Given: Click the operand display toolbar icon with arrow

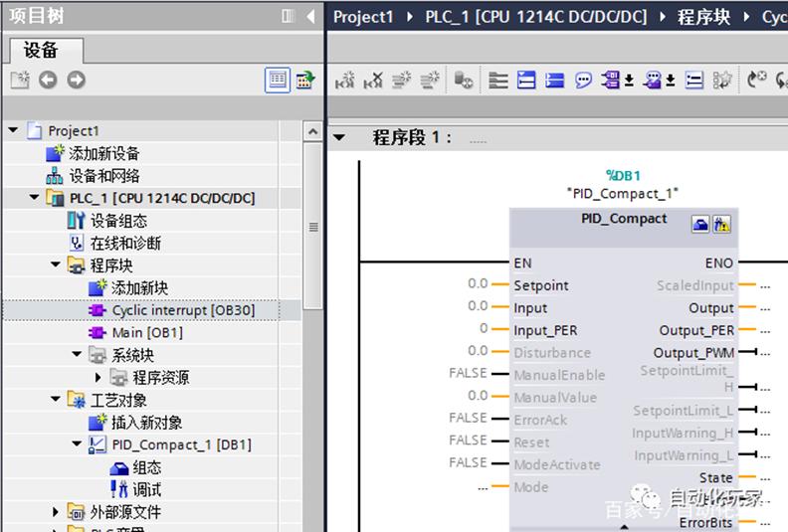Looking at the screenshot, I should [x=617, y=80].
